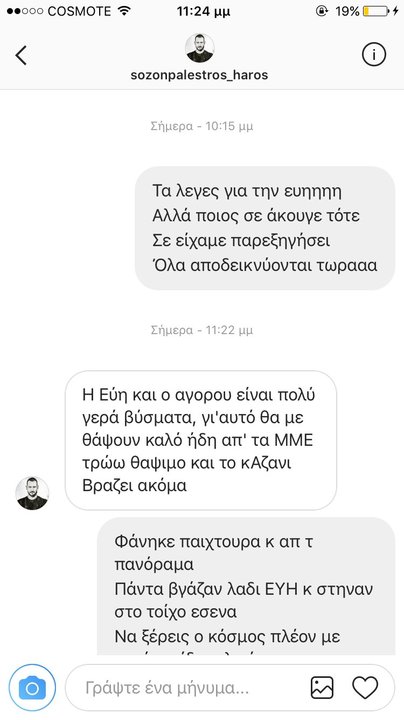Open the conversation info icon

pyautogui.click(x=374, y=55)
